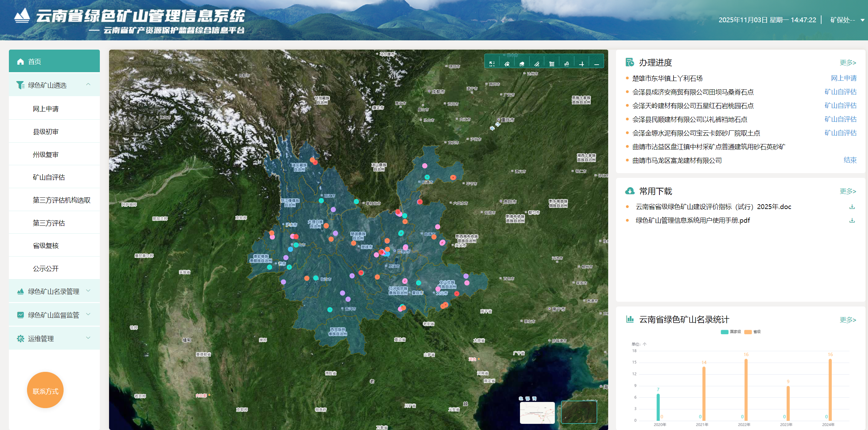Expand the 绿色矿山名录管理 menu
Viewport: 868px width, 430px height.
(x=54, y=291)
